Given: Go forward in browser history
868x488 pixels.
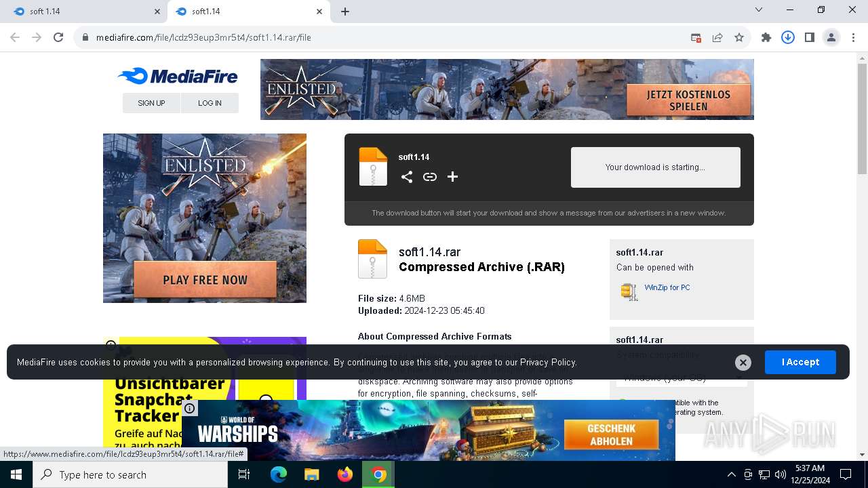Looking at the screenshot, I should (x=37, y=38).
